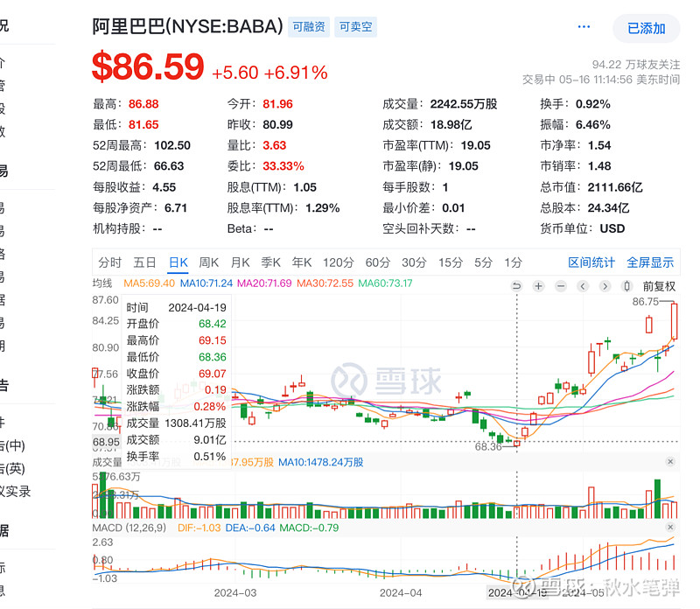
Task: Toggle the candlestick style icon
Action: (x=626, y=286)
